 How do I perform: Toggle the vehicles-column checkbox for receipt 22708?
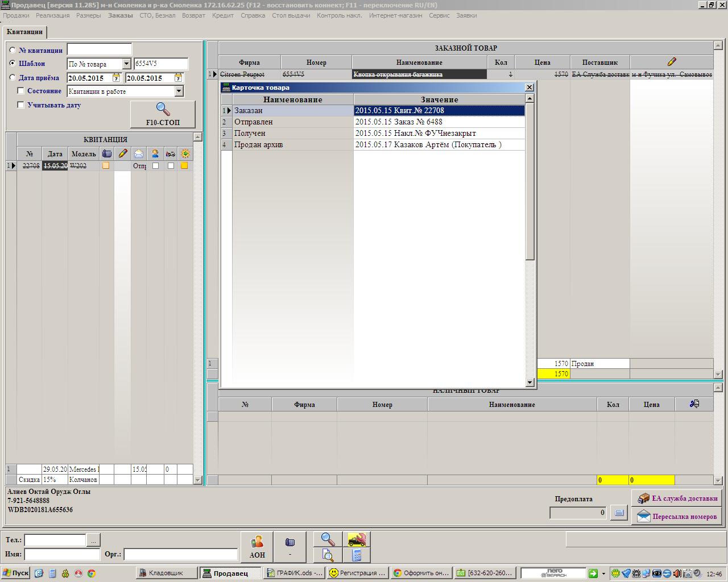pyautogui.click(x=171, y=165)
